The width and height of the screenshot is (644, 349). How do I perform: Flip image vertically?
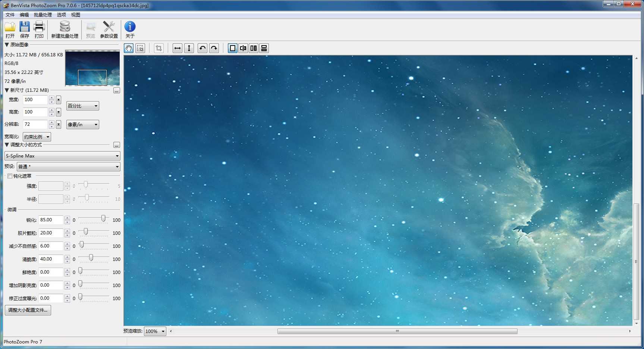click(x=189, y=48)
